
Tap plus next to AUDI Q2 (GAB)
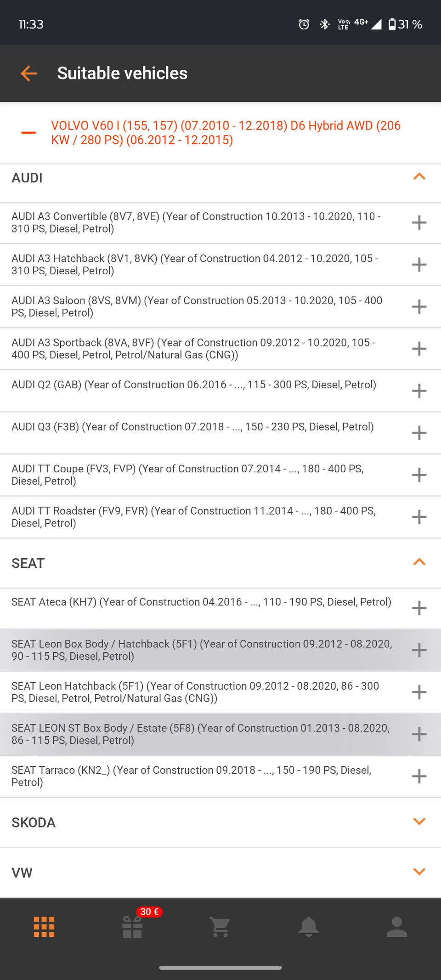pyautogui.click(x=419, y=391)
